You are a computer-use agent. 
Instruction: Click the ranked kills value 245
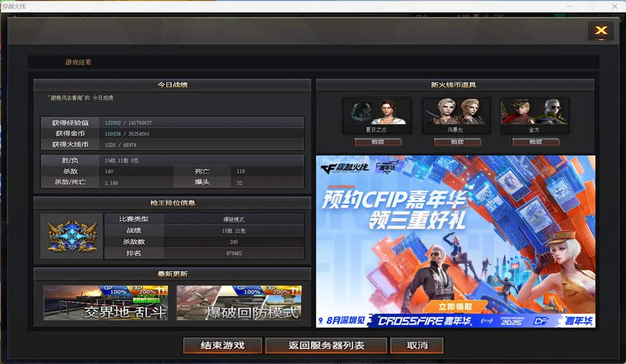tap(234, 242)
